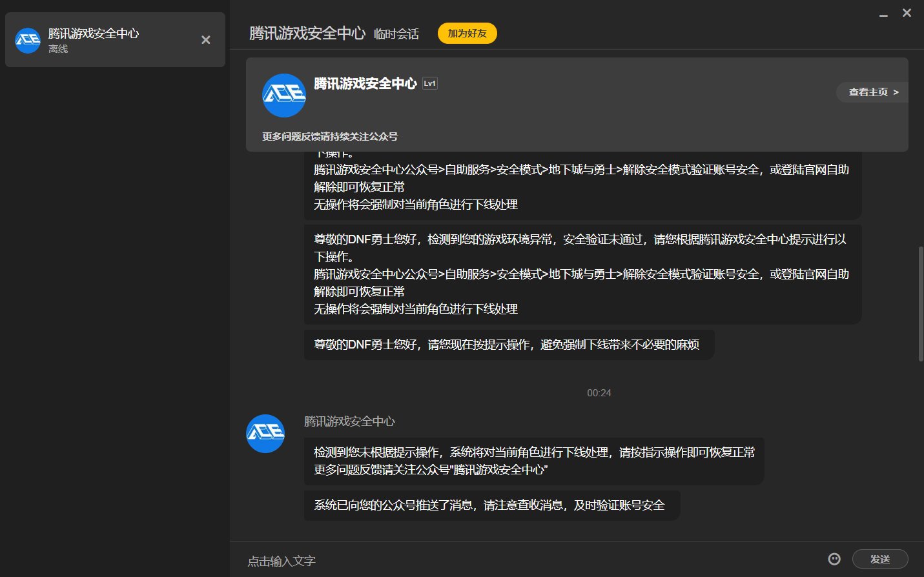Click the 发送 send button
924x577 pixels.
(880, 559)
